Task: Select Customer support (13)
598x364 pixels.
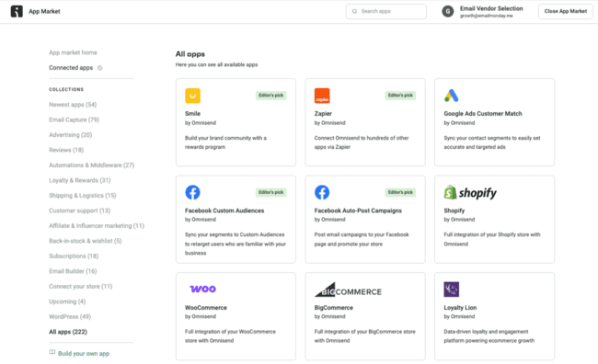Action: pyautogui.click(x=79, y=210)
